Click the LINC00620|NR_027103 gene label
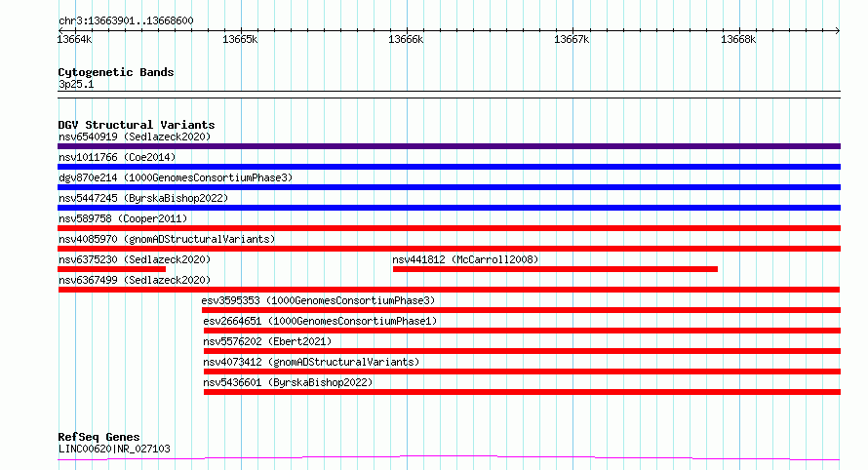 pyautogui.click(x=114, y=449)
